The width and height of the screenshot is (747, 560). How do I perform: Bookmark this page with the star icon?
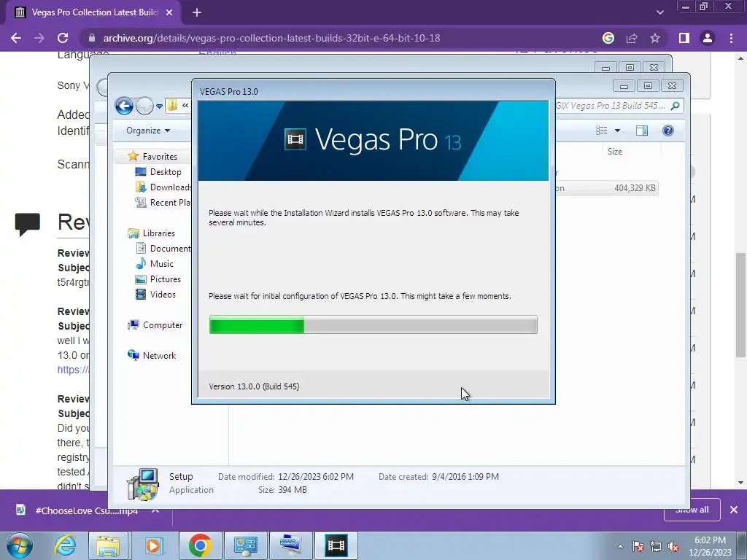655,38
